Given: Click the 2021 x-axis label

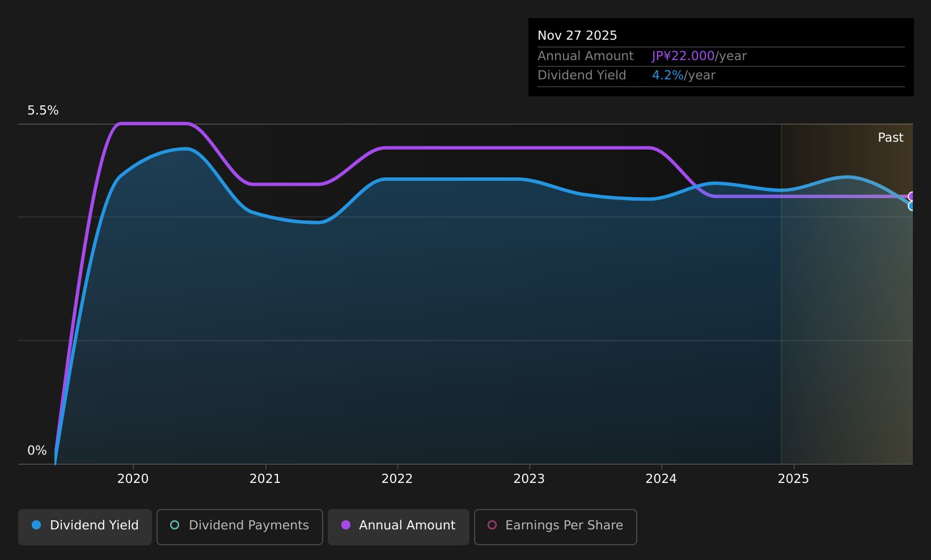Looking at the screenshot, I should click(x=265, y=479).
